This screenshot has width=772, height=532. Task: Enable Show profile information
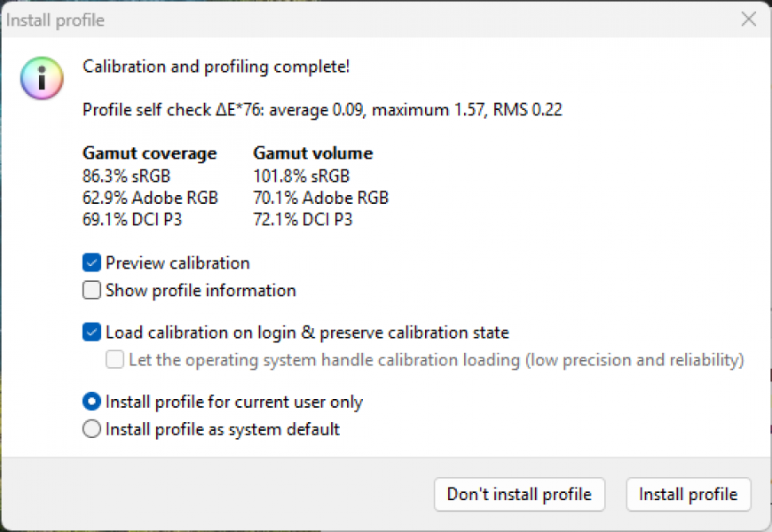(91, 290)
